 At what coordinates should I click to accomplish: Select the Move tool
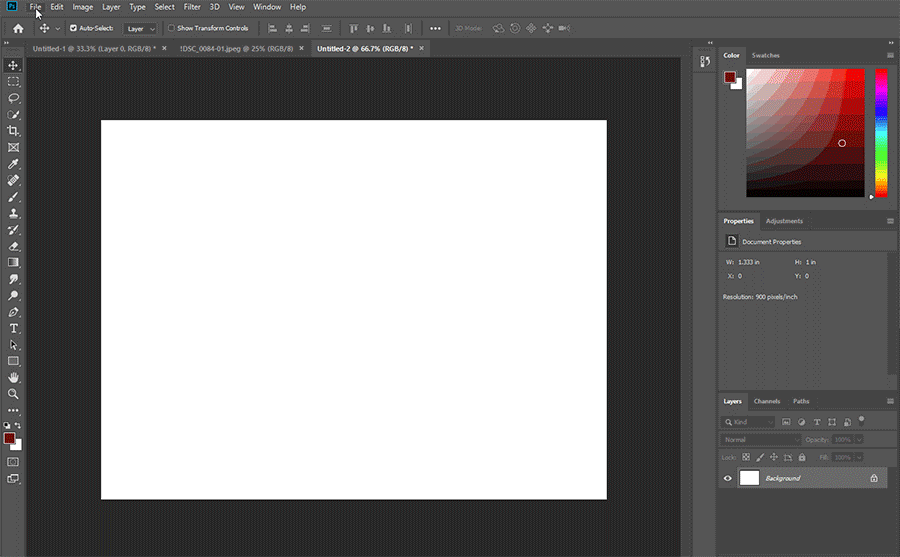(13, 65)
